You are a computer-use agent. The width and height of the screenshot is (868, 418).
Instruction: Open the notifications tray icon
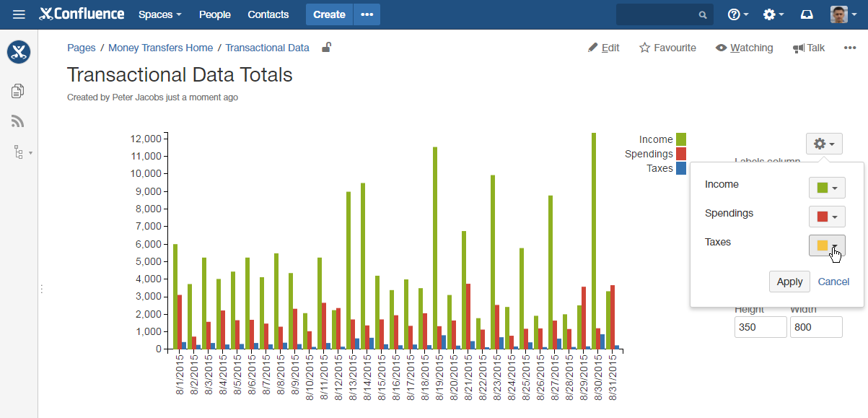click(x=807, y=14)
